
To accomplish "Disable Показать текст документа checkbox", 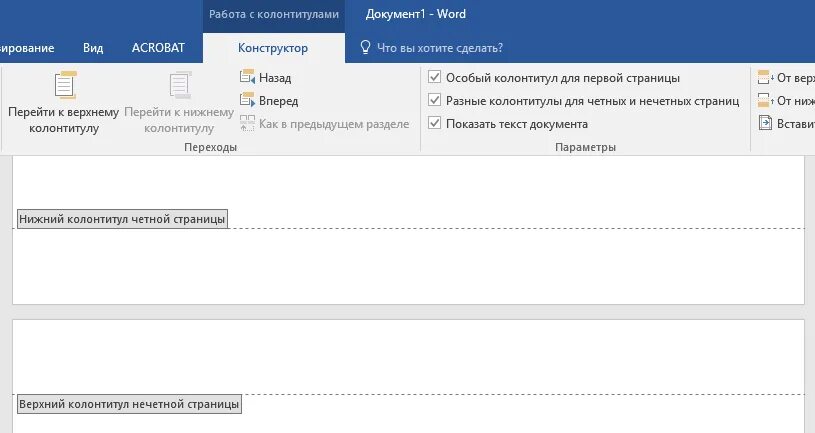I will (434, 123).
